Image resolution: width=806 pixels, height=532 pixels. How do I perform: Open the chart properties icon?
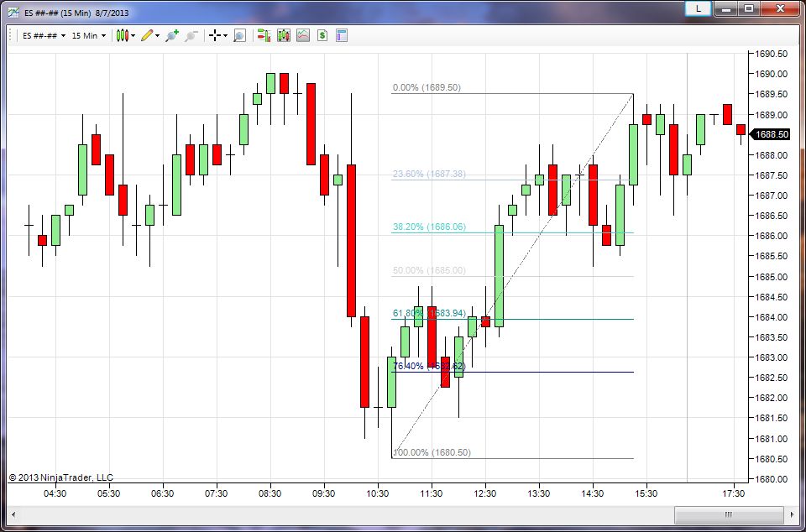[342, 35]
